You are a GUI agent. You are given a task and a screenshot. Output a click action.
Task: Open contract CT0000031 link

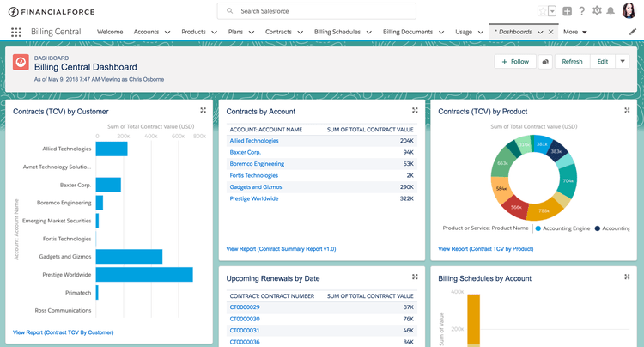(245, 330)
